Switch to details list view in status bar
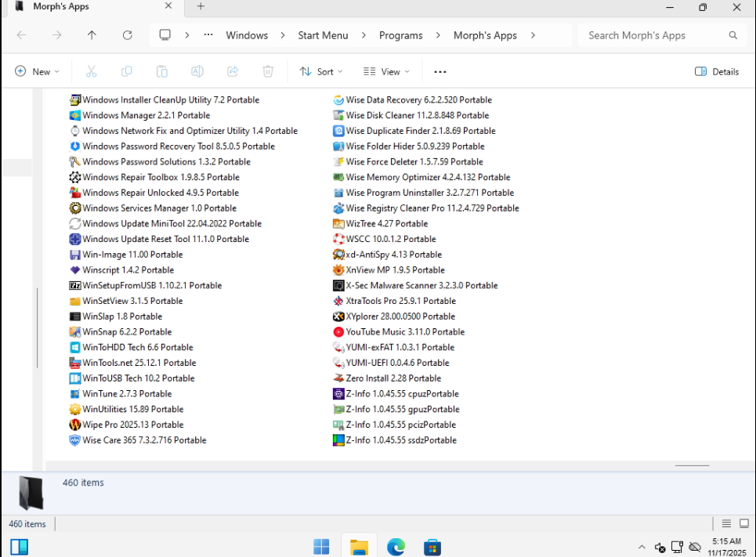This screenshot has height=557, width=756. point(726,523)
